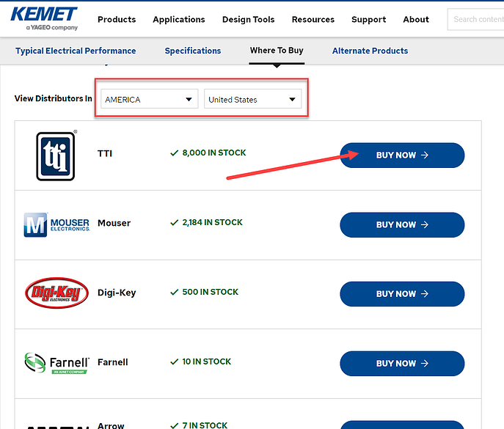Click Buy Now for Farnell
This screenshot has height=429, width=504.
(402, 364)
